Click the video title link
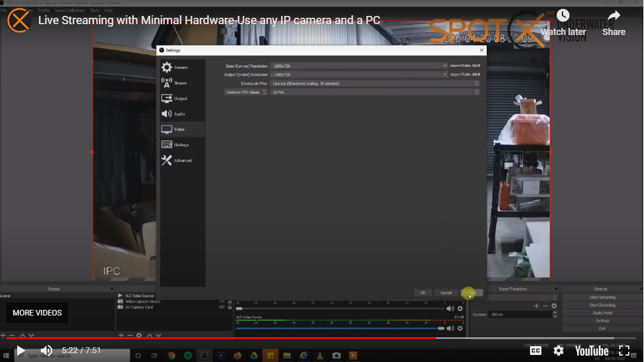This screenshot has width=644, height=362. coord(209,20)
